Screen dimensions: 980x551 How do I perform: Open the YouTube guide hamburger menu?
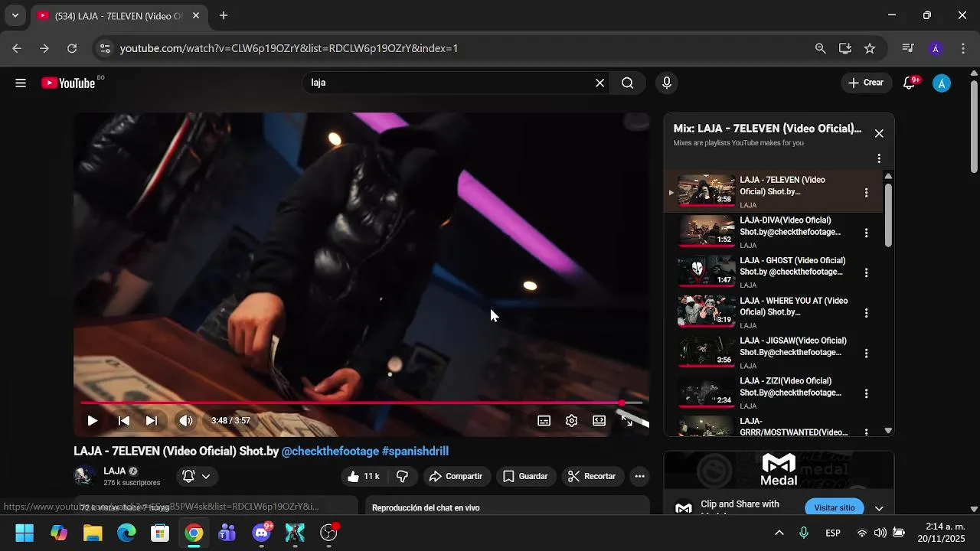coord(21,83)
